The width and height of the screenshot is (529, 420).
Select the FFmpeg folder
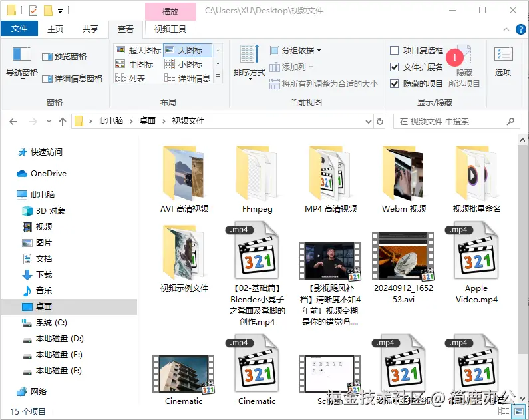(x=257, y=180)
